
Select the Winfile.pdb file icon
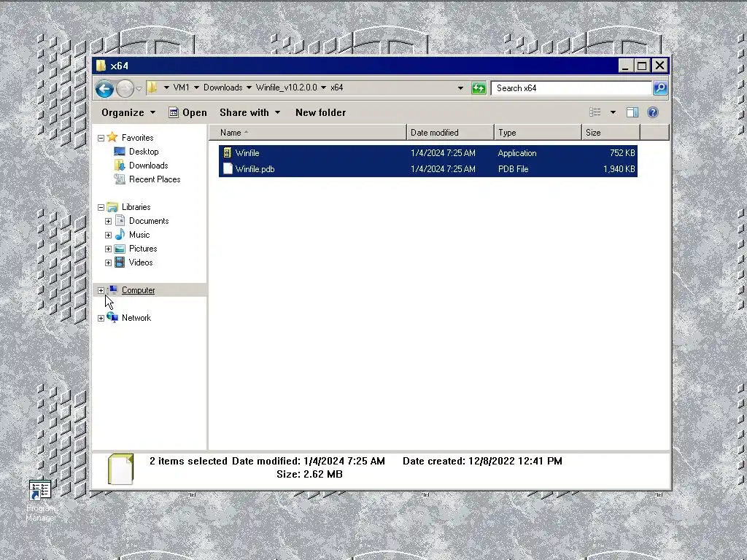228,168
